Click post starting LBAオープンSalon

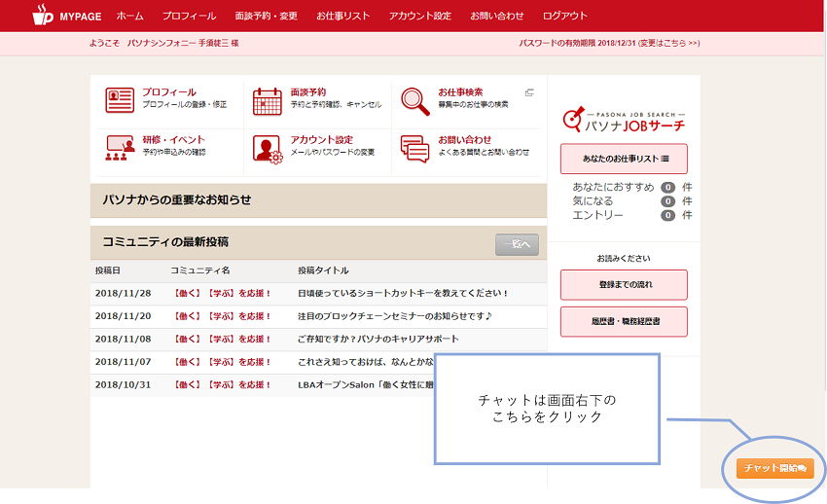[366, 385]
